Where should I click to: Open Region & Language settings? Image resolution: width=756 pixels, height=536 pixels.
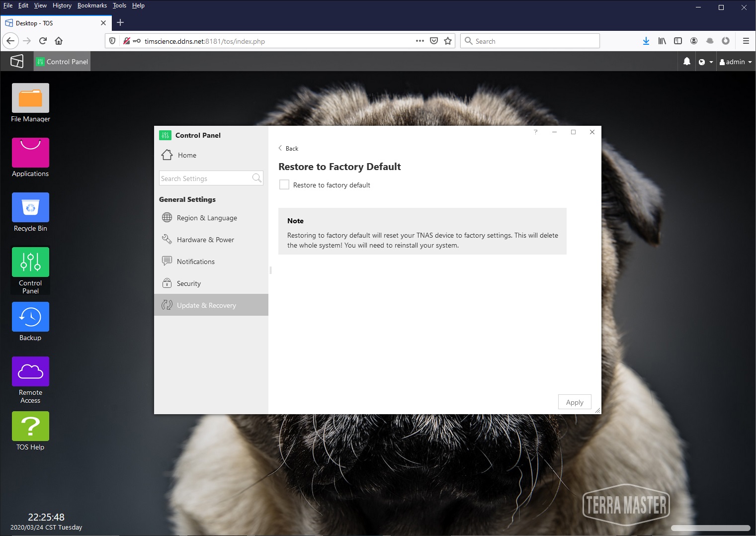(206, 218)
